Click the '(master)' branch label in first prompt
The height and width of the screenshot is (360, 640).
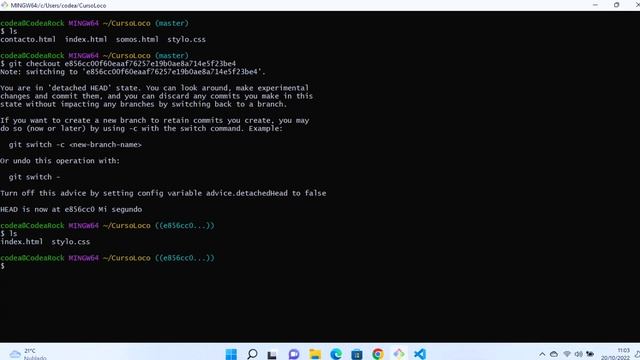(x=172, y=23)
